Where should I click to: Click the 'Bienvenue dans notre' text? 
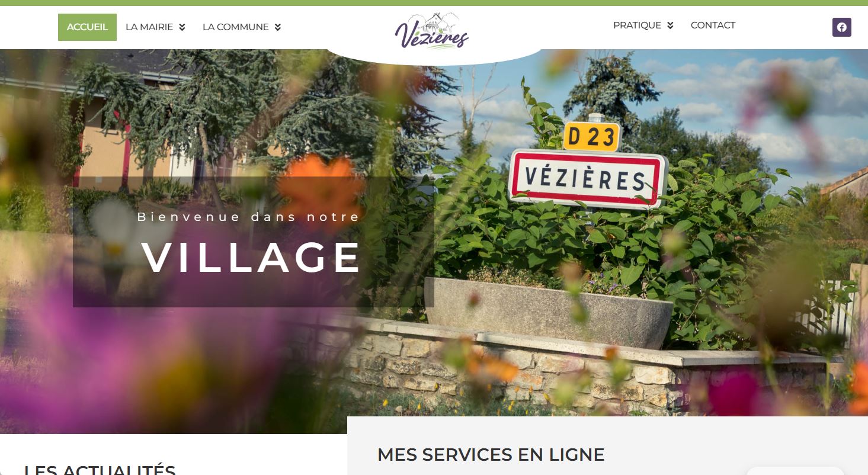[x=249, y=217]
